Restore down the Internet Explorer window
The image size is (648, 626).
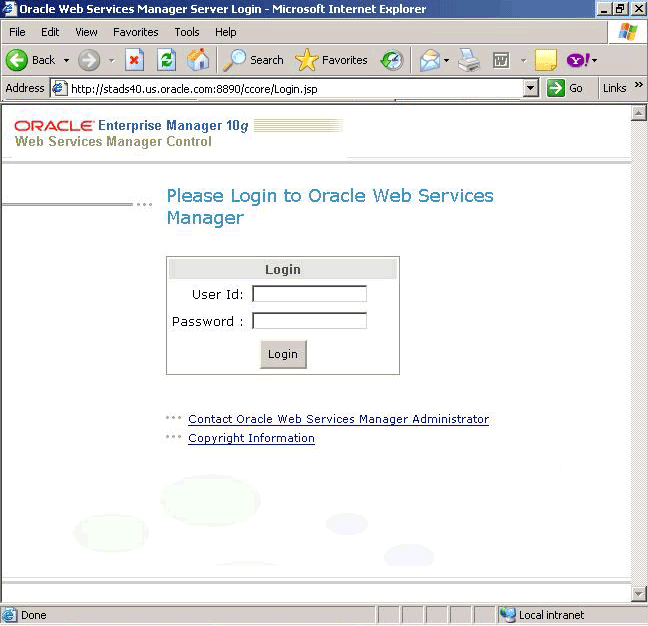(x=620, y=9)
